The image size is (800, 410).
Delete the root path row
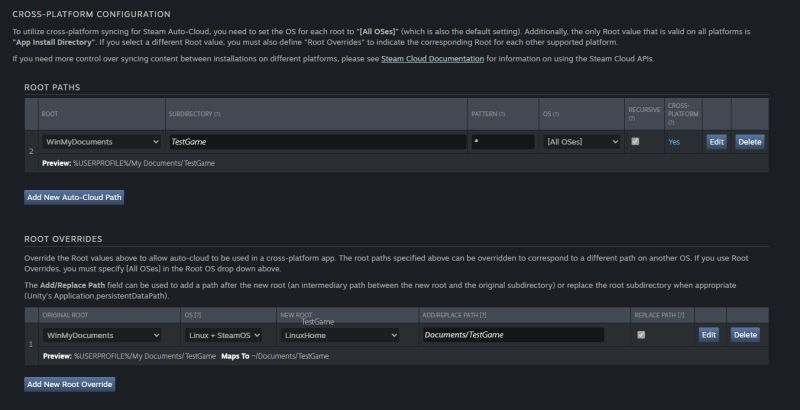click(749, 142)
